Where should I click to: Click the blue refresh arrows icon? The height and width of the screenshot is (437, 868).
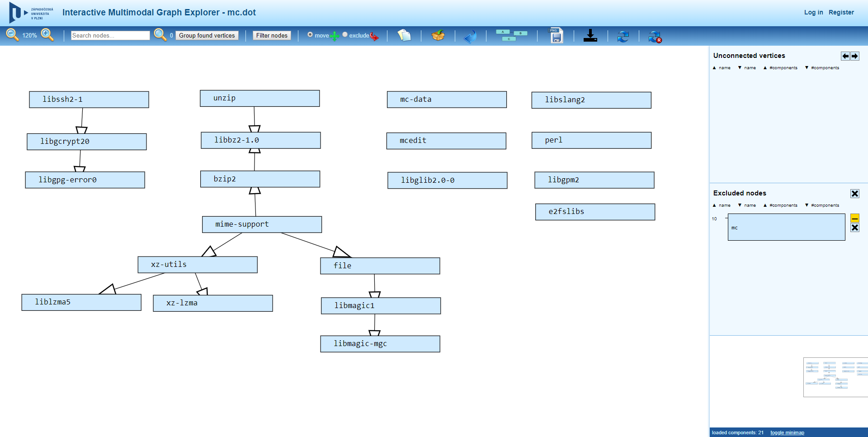(623, 36)
